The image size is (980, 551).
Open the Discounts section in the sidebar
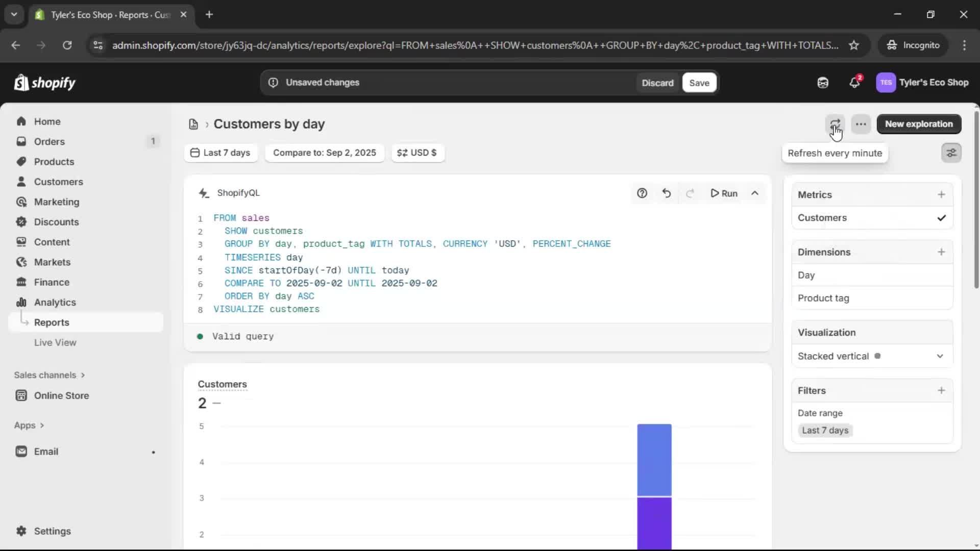click(x=56, y=222)
